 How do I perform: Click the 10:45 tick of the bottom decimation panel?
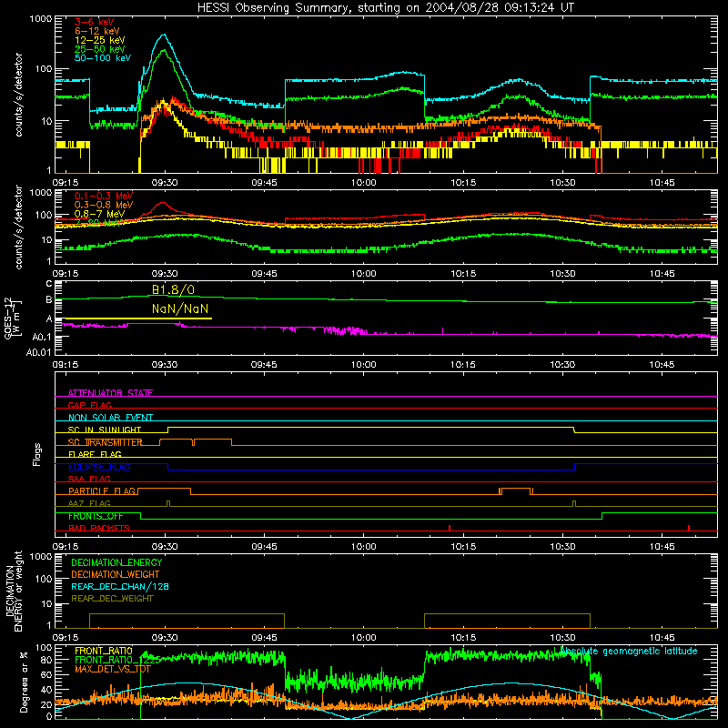coord(662,638)
